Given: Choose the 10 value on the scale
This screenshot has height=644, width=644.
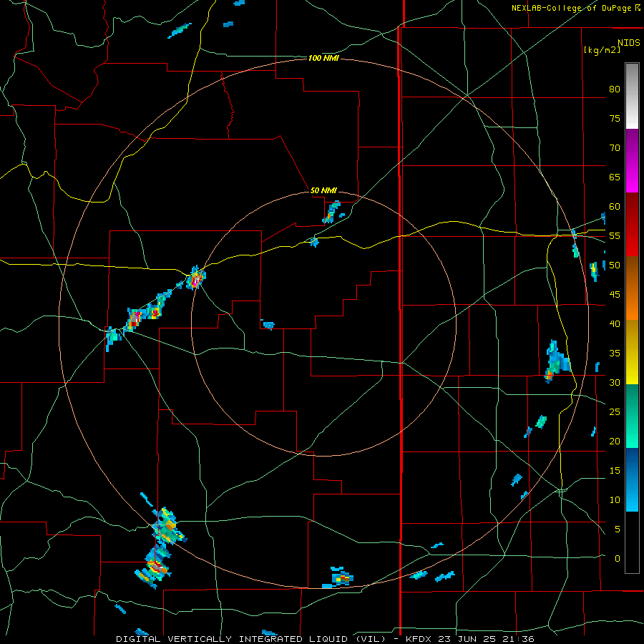Looking at the screenshot, I should coord(615,500).
